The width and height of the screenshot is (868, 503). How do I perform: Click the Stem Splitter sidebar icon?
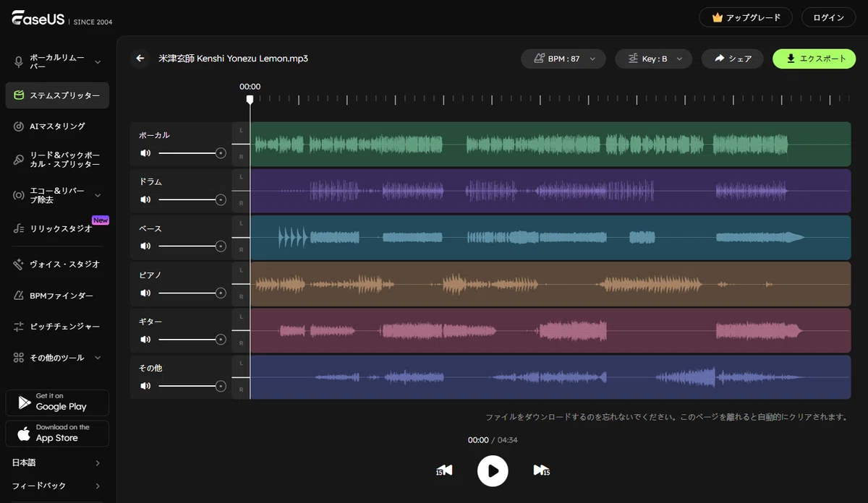coord(19,95)
